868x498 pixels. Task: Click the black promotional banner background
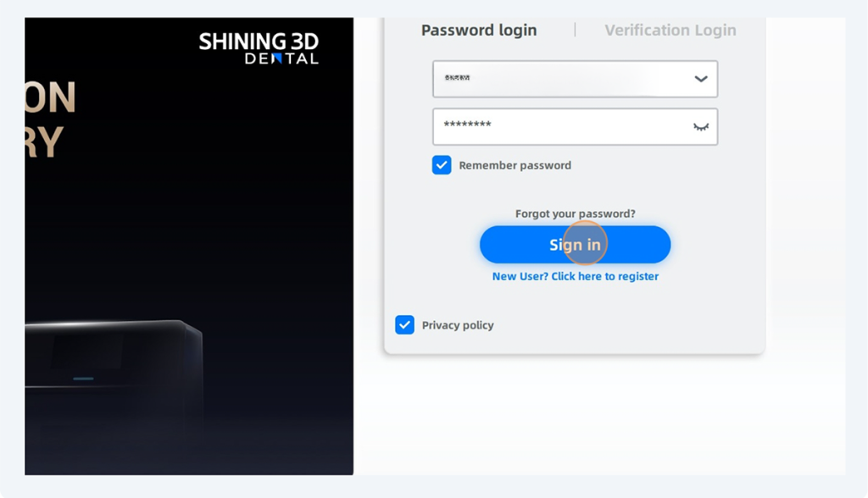pyautogui.click(x=212, y=212)
